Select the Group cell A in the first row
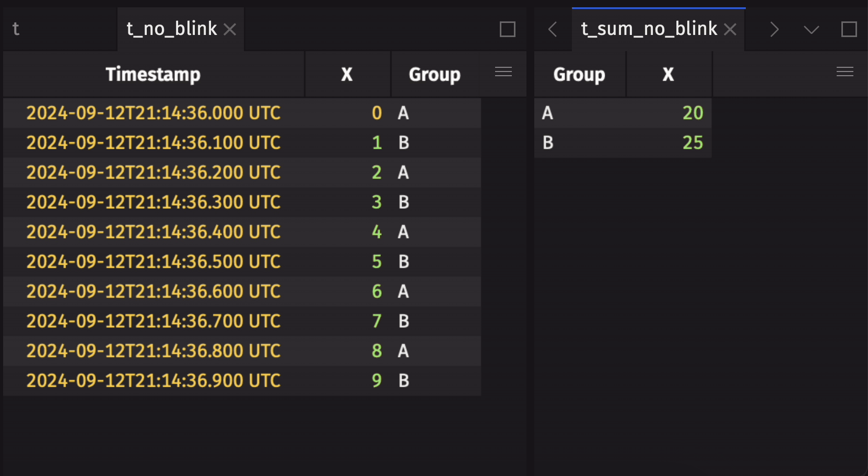The image size is (868, 476). tap(403, 113)
